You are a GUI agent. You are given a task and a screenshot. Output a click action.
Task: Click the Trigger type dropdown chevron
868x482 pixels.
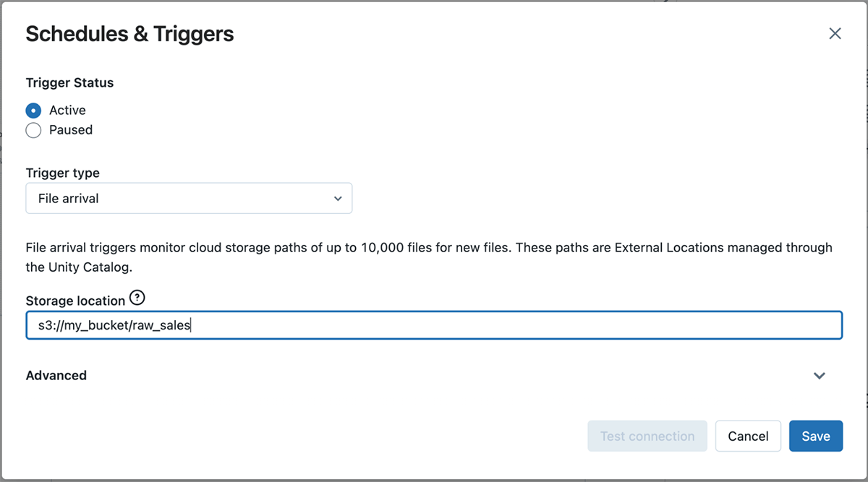[338, 199]
